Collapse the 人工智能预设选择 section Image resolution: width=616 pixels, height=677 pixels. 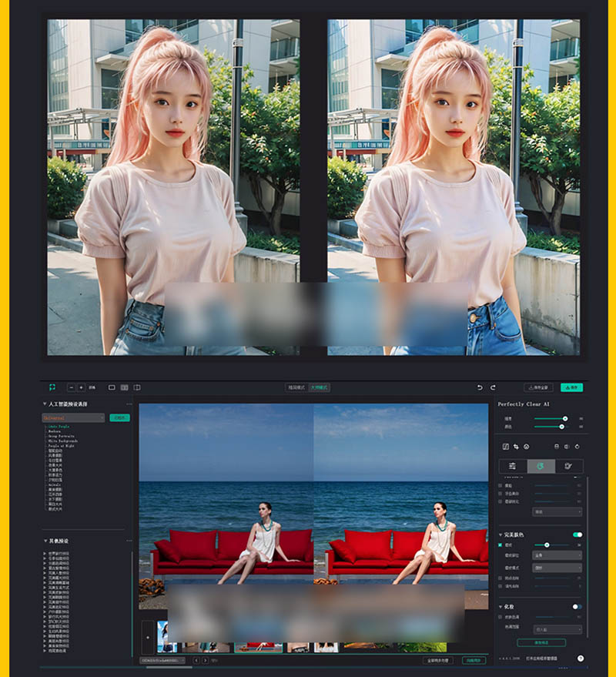tap(45, 404)
